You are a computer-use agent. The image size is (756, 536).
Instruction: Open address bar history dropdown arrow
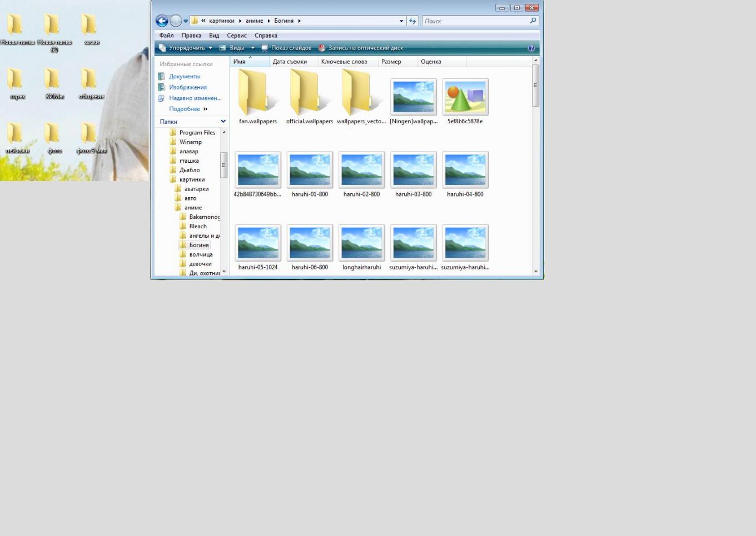pyautogui.click(x=401, y=21)
